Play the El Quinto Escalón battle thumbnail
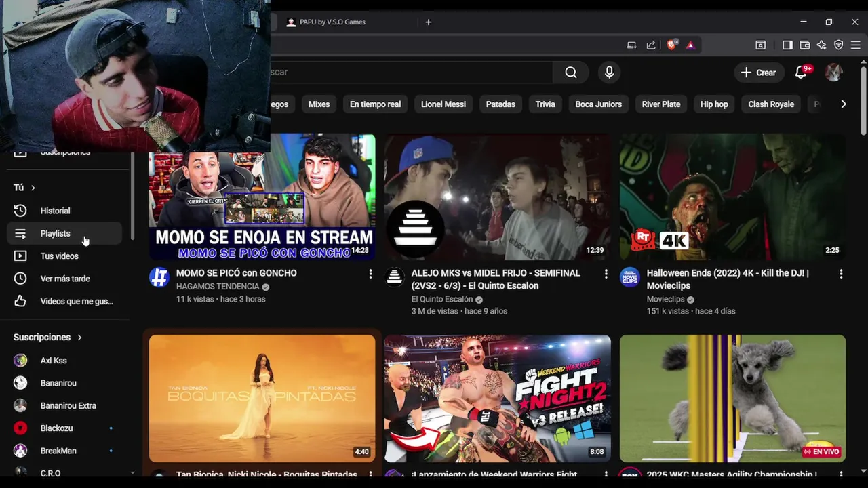Screen dimensions: 868x488 tap(497, 197)
